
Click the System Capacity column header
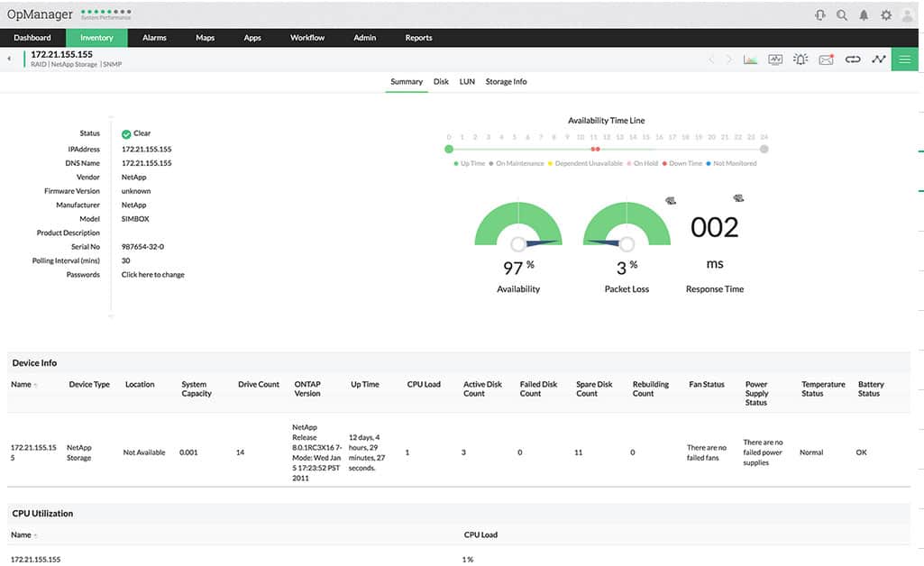(197, 389)
